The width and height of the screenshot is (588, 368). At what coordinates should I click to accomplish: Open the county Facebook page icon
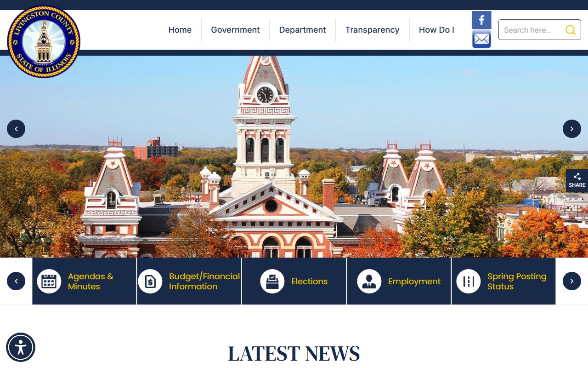click(x=481, y=20)
